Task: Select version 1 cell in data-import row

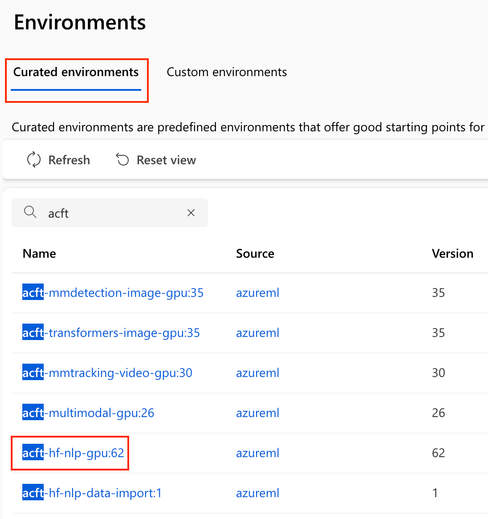Action: [435, 493]
